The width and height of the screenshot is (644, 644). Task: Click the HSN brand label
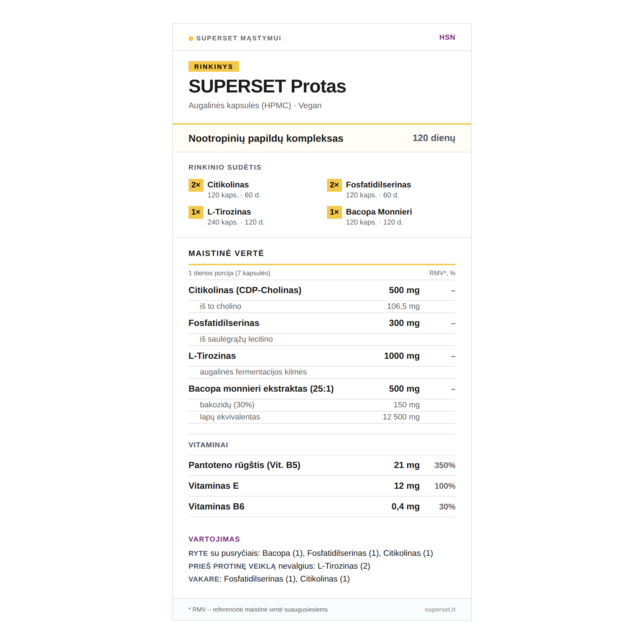[447, 37]
